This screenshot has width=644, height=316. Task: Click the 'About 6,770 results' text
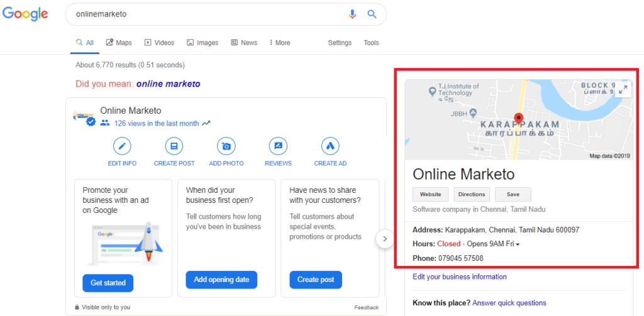point(130,65)
